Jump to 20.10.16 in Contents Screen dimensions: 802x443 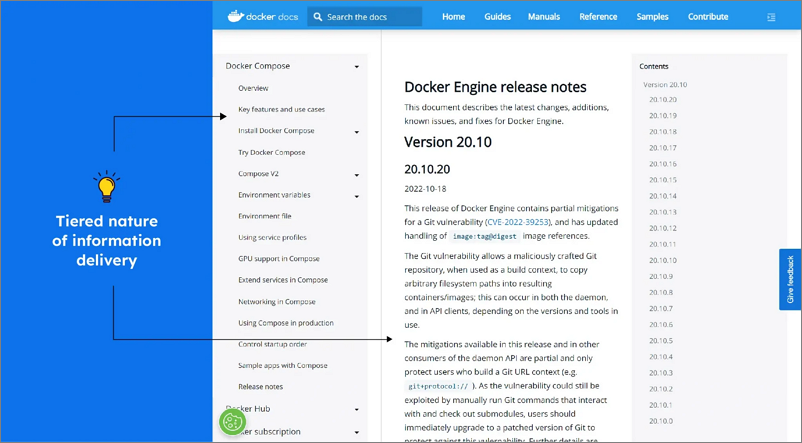(x=663, y=164)
